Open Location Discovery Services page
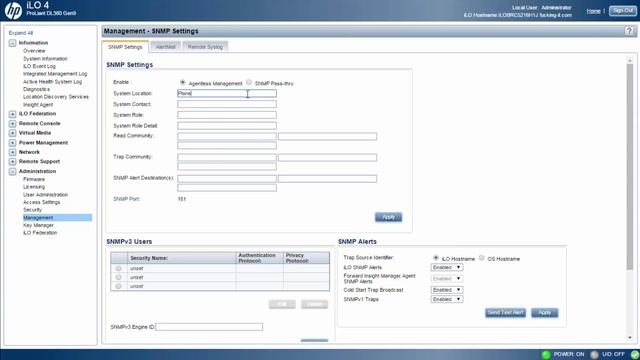Screen dimensions: 640x360 [56, 97]
